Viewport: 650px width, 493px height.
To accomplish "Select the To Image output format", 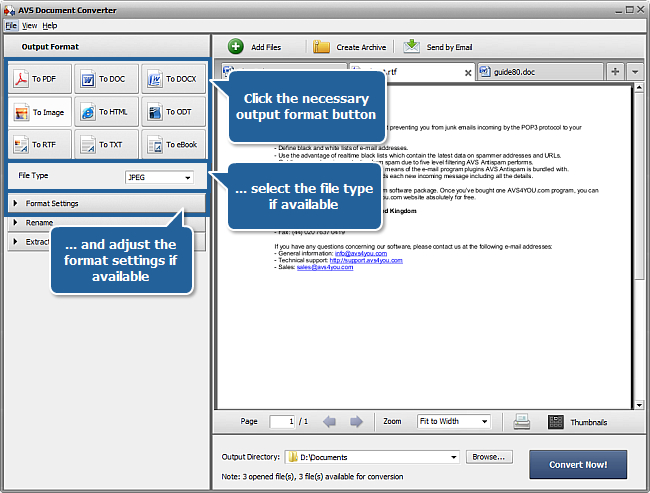I will 40,112.
